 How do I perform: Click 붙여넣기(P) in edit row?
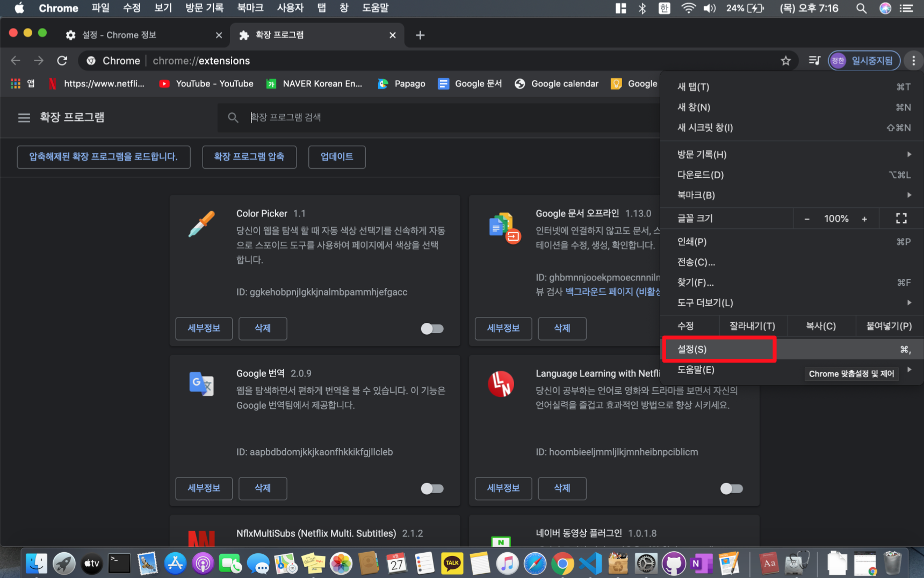(x=889, y=326)
